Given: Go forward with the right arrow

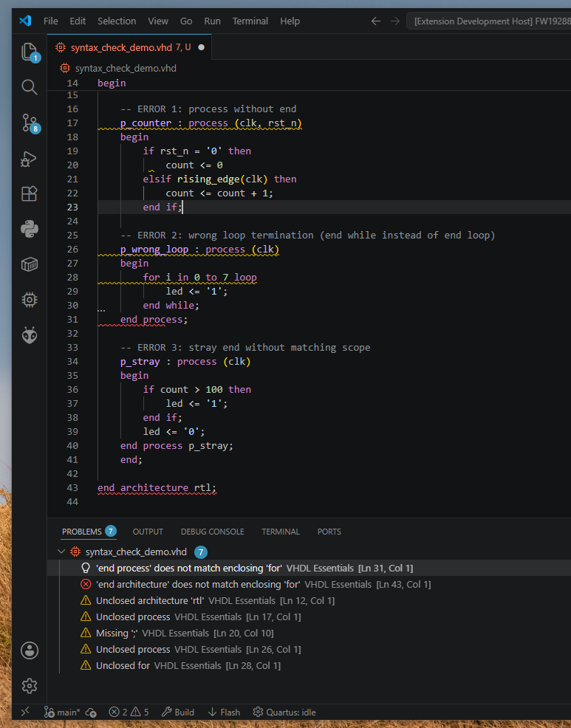Looking at the screenshot, I should click(395, 21).
